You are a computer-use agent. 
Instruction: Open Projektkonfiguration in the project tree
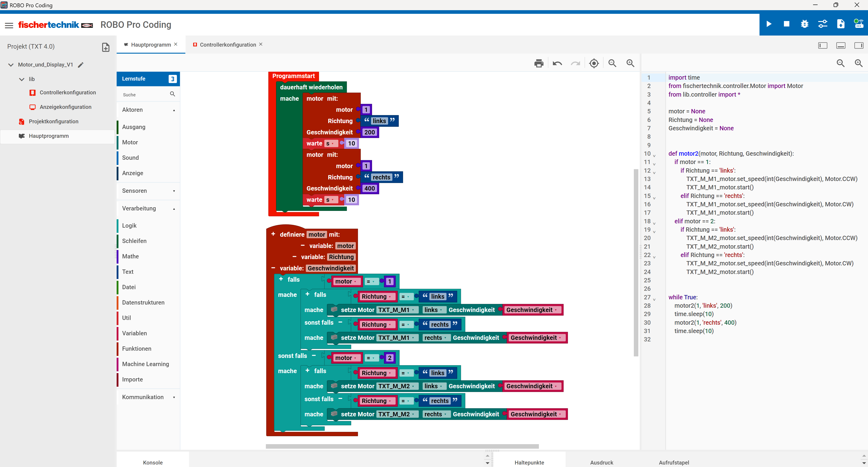[54, 121]
